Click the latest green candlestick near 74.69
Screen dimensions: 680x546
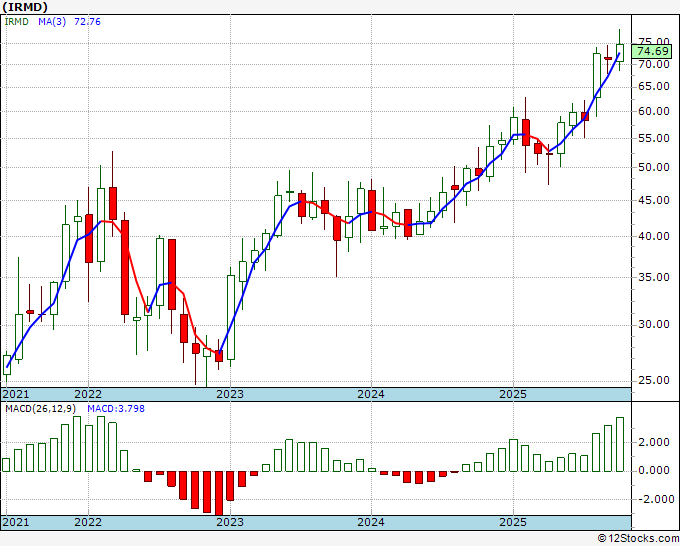[620, 52]
